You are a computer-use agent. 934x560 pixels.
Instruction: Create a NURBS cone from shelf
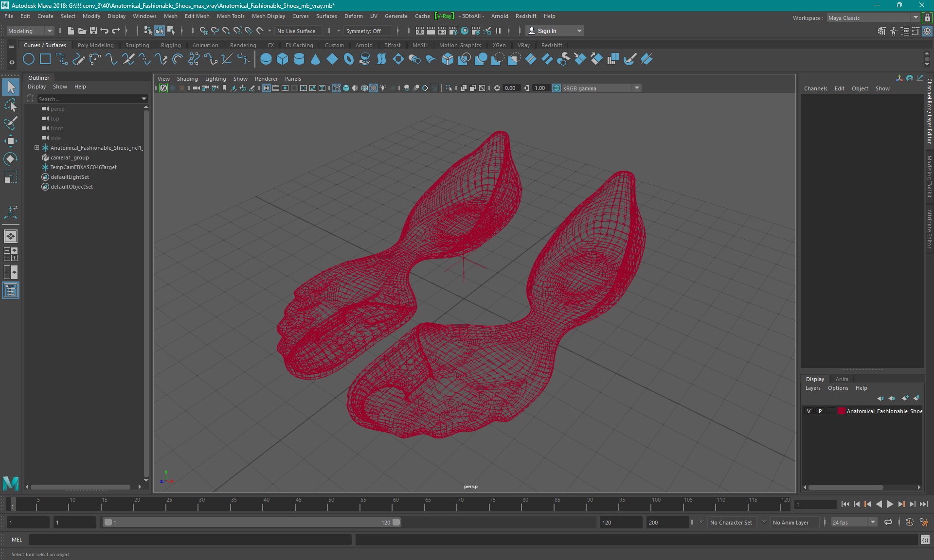(316, 59)
